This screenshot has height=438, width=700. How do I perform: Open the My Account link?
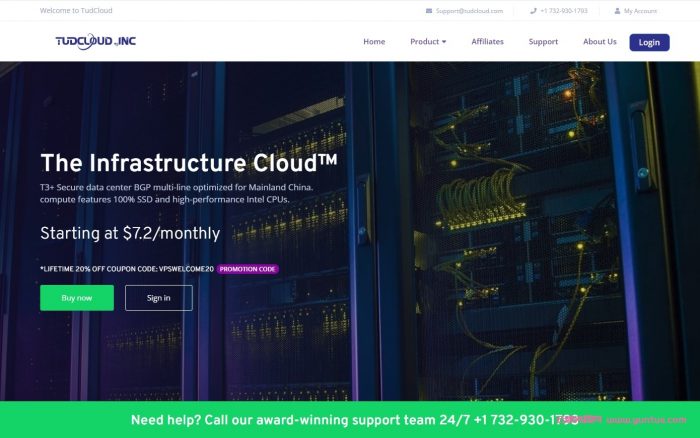tap(640, 11)
